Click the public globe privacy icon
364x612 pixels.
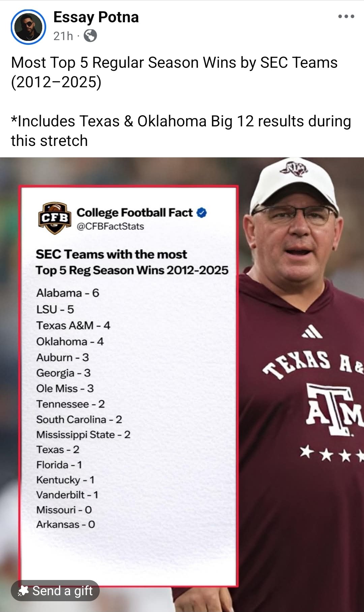coord(90,35)
